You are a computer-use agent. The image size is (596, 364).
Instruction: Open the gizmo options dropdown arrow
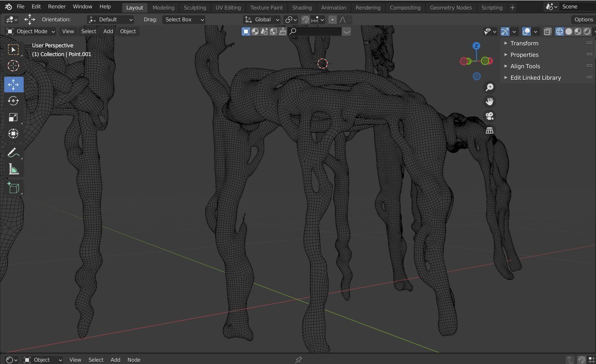click(x=514, y=32)
